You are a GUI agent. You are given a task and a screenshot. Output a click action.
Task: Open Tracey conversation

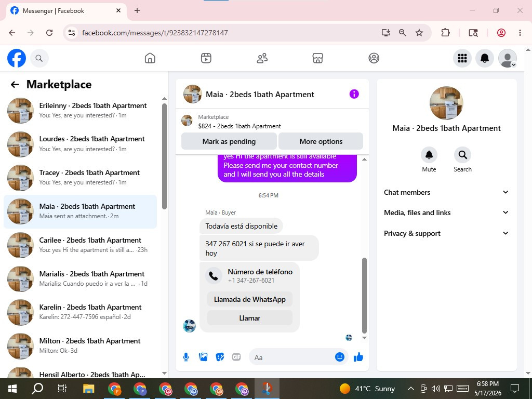pos(81,178)
